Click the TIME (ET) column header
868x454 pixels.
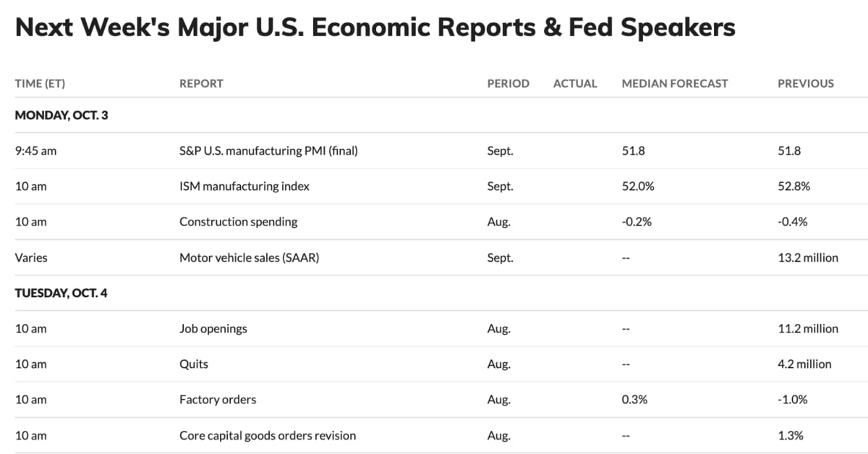(40, 83)
